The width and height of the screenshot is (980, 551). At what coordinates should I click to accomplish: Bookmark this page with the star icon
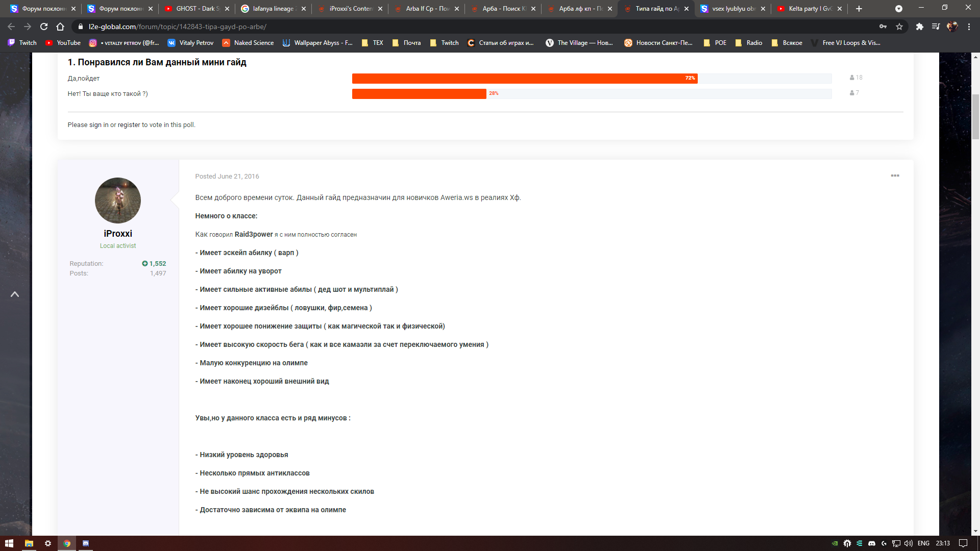pos(899,27)
